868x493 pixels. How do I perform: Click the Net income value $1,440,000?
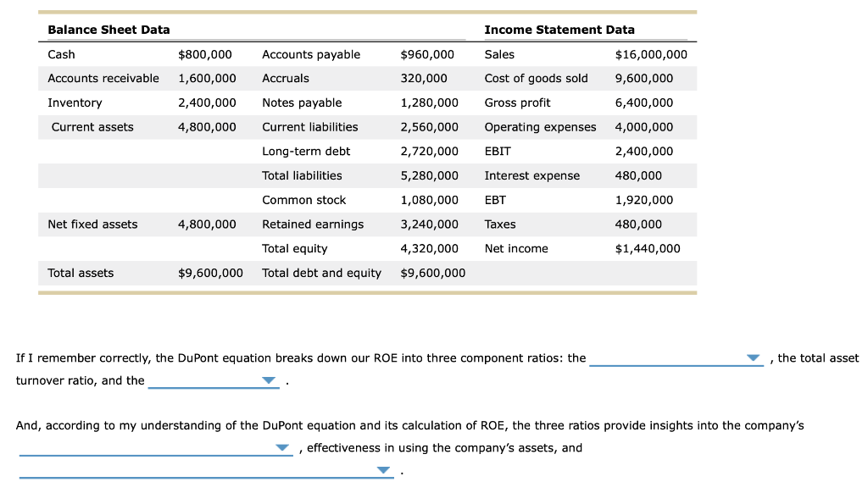(x=648, y=249)
